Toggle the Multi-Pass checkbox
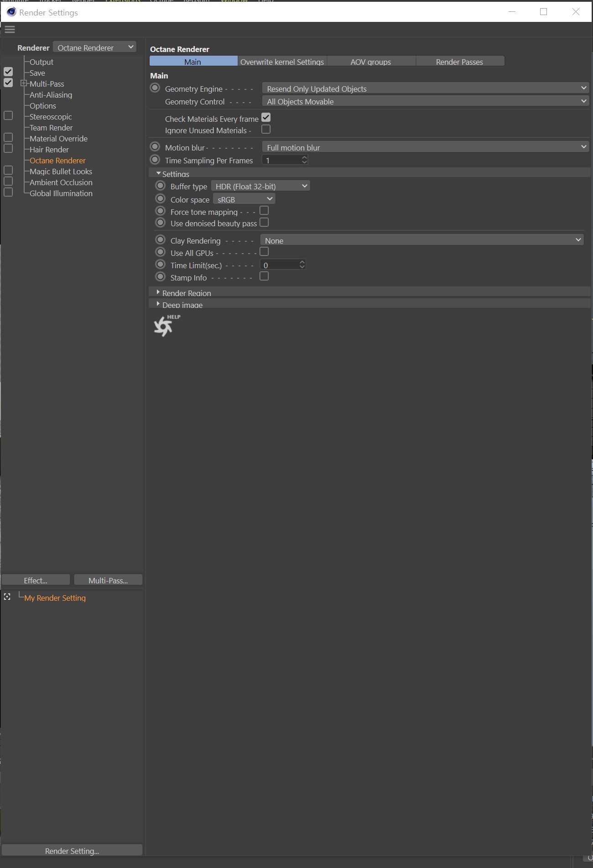Image resolution: width=593 pixels, height=868 pixels. click(8, 83)
